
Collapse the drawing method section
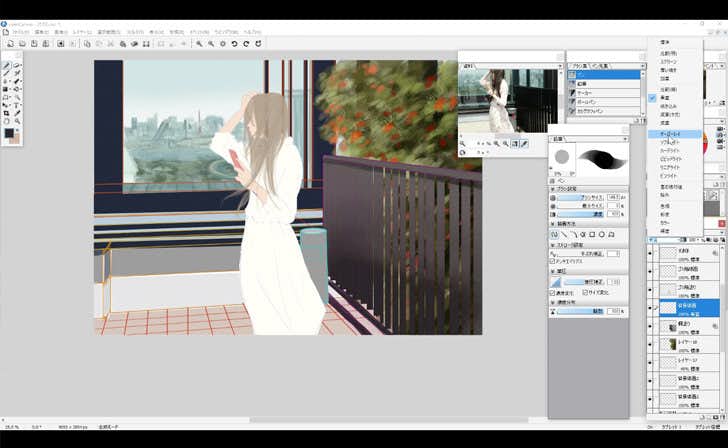553,224
